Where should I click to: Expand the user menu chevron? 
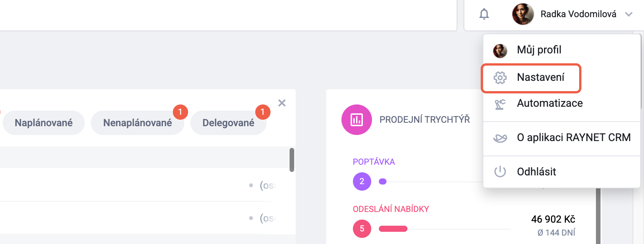(x=629, y=14)
